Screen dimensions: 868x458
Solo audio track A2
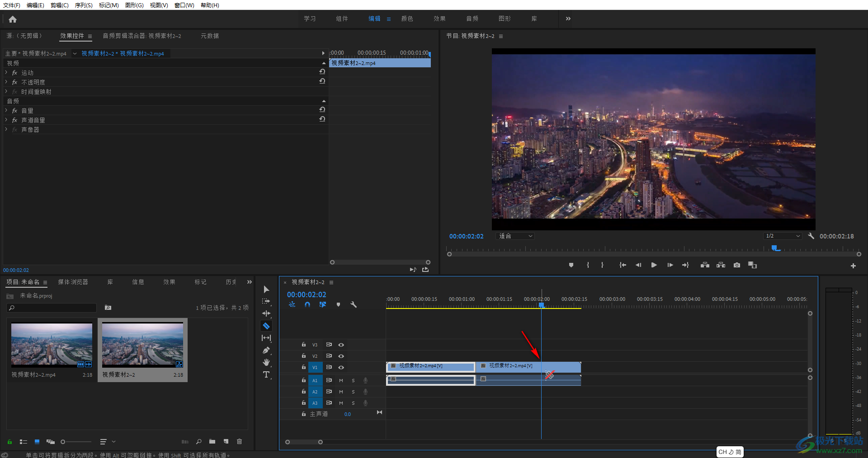click(353, 392)
